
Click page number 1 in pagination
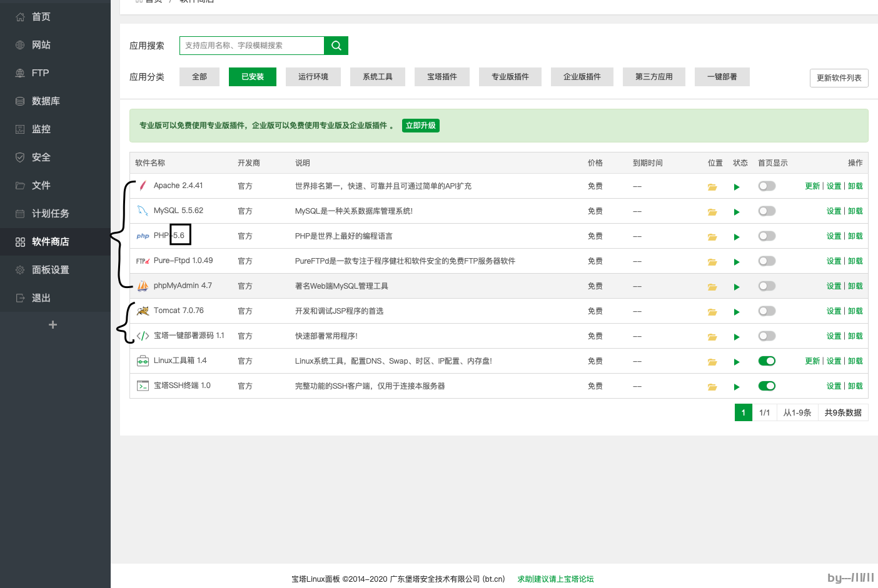point(744,412)
